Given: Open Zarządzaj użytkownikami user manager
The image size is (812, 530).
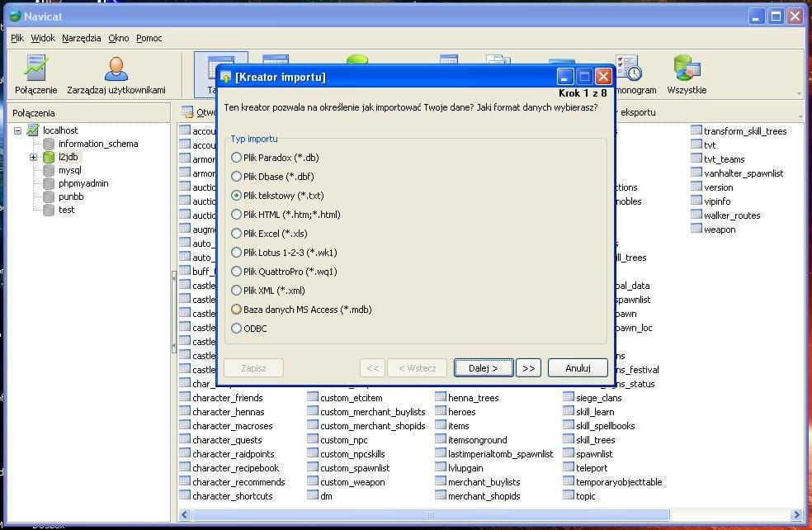Looking at the screenshot, I should pyautogui.click(x=116, y=75).
